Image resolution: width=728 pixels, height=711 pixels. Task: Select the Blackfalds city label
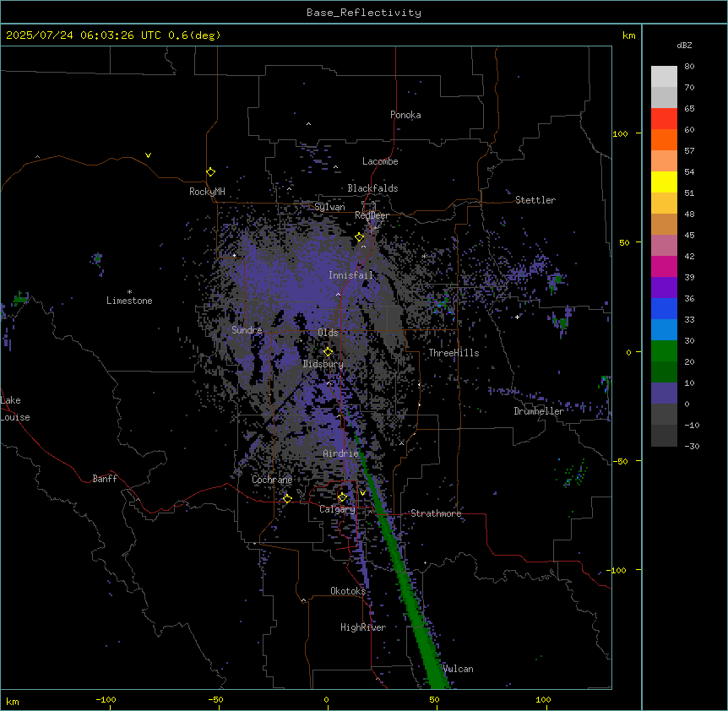[372, 188]
